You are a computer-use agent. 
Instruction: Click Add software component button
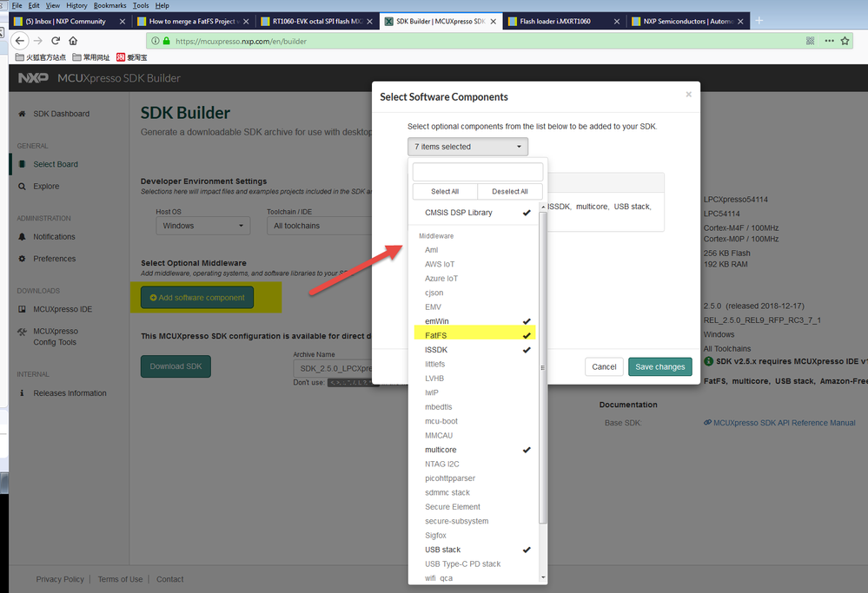(x=197, y=298)
